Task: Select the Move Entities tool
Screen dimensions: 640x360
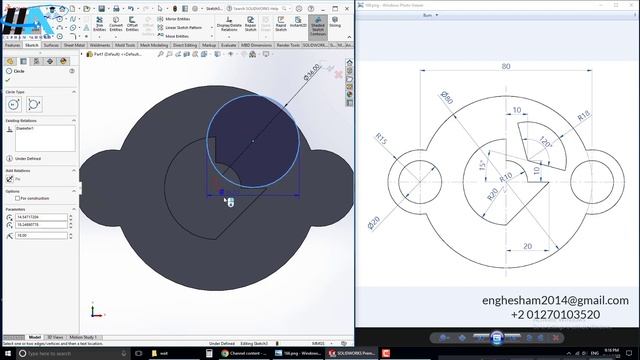Action: [x=173, y=36]
